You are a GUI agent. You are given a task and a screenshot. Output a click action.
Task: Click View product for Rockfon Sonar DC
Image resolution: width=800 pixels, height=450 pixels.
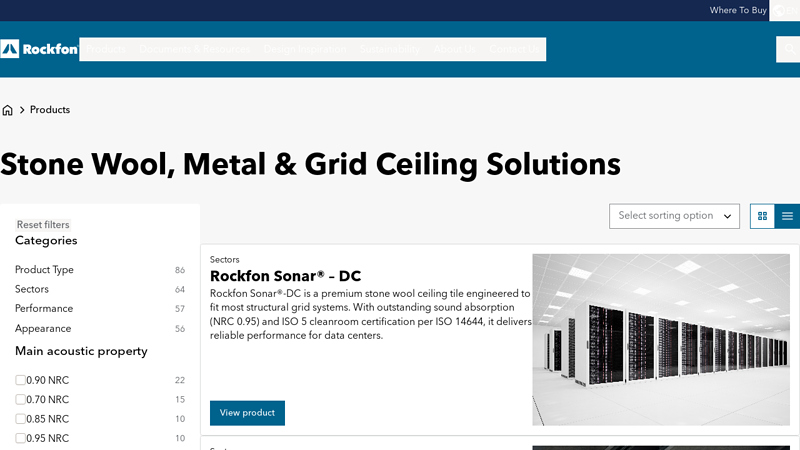coord(247,413)
